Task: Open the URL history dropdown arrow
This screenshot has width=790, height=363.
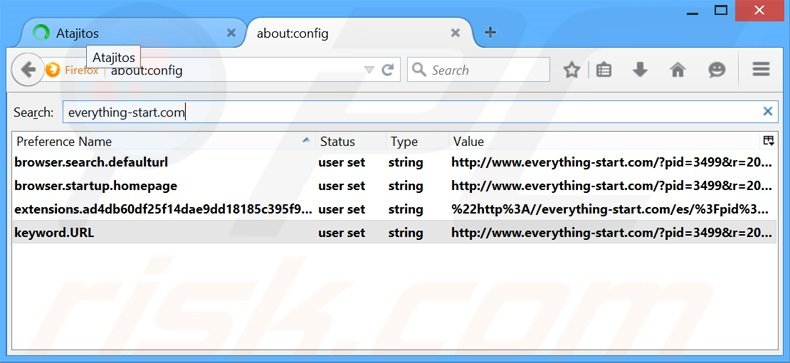Action: click(369, 70)
